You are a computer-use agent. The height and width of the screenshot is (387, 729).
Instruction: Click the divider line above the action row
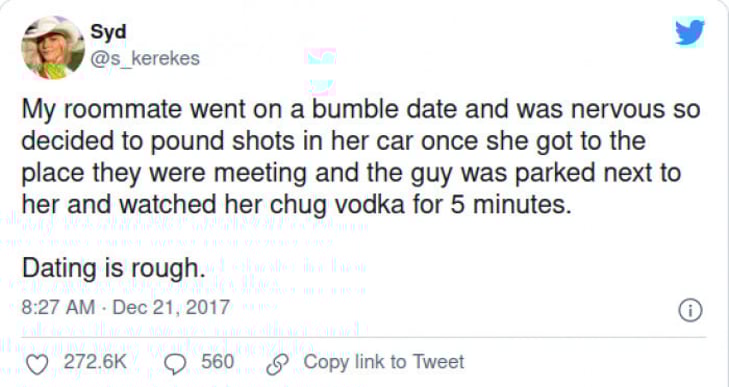[364, 337]
